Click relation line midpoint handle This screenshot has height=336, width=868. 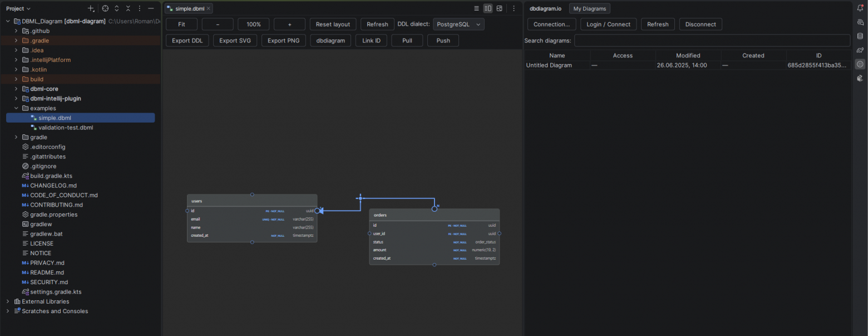tap(361, 198)
